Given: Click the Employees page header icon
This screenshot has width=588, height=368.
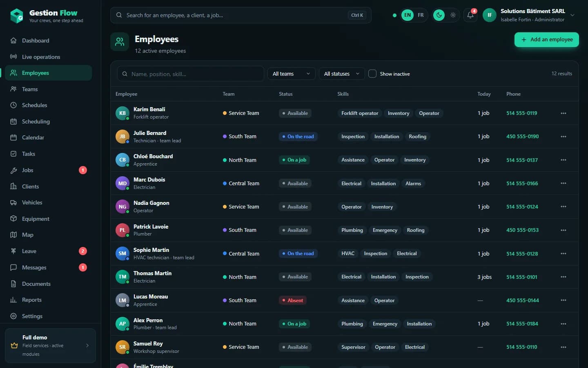Looking at the screenshot, I should (120, 42).
